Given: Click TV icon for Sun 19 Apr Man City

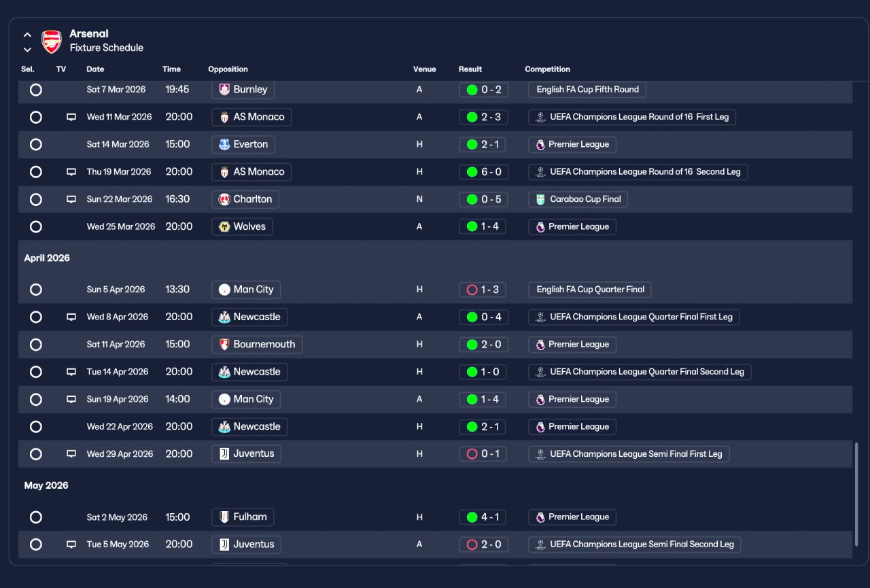Looking at the screenshot, I should tap(71, 399).
